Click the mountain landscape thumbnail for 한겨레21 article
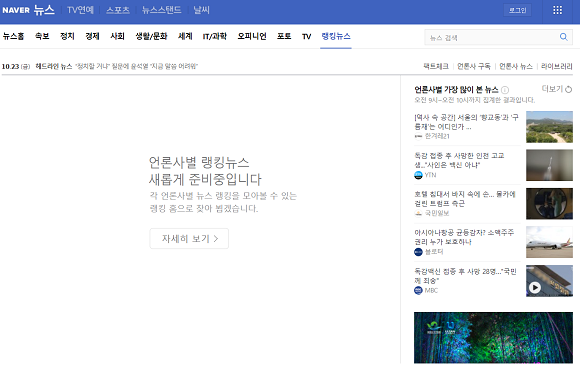Viewport: 580px width, 366px height. (549, 127)
